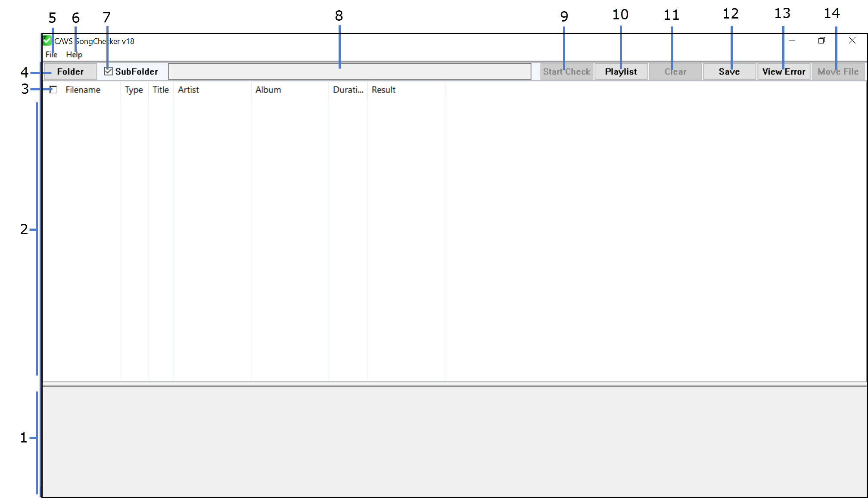Restore down the window

(x=821, y=40)
